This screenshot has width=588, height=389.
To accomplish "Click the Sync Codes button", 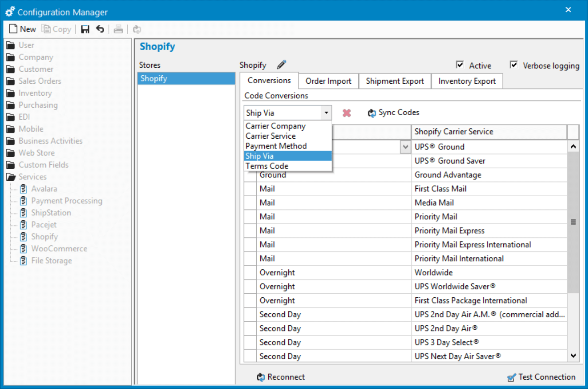I will (393, 113).
